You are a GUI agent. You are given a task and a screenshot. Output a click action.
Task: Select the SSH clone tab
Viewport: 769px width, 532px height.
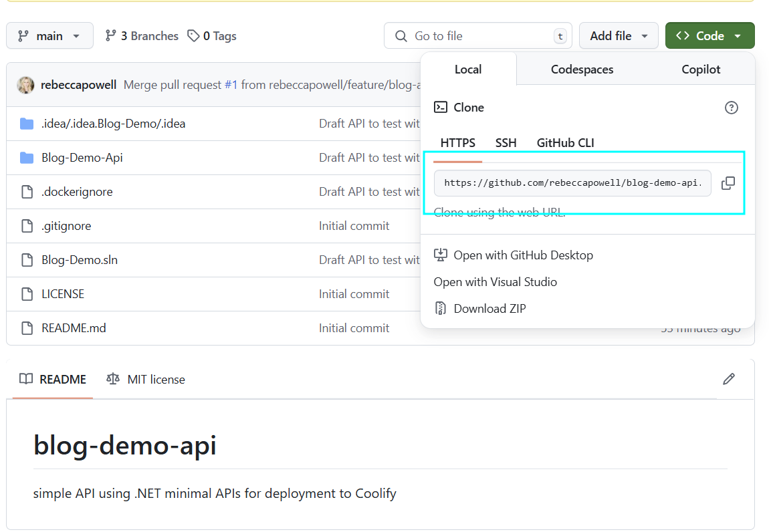pyautogui.click(x=506, y=142)
